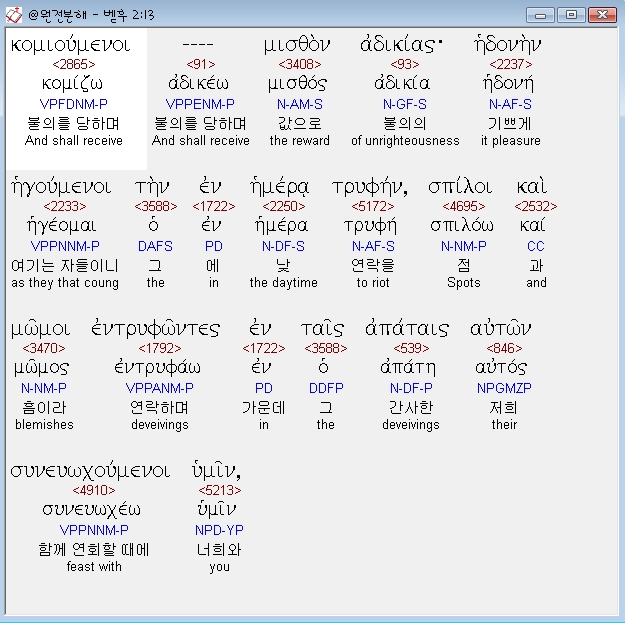Click the gloss "as they that coung"
The height and width of the screenshot is (623, 625).
click(x=65, y=283)
